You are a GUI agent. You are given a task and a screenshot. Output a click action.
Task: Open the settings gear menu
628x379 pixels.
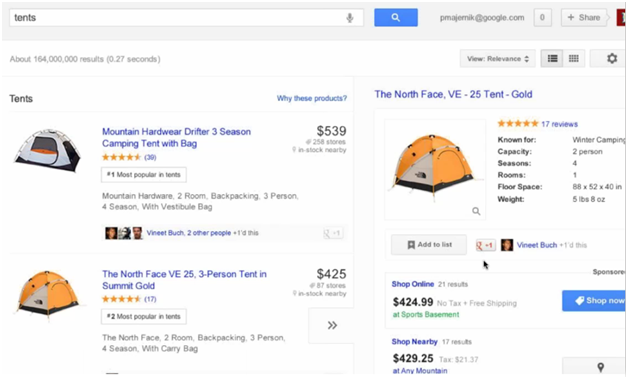612,59
